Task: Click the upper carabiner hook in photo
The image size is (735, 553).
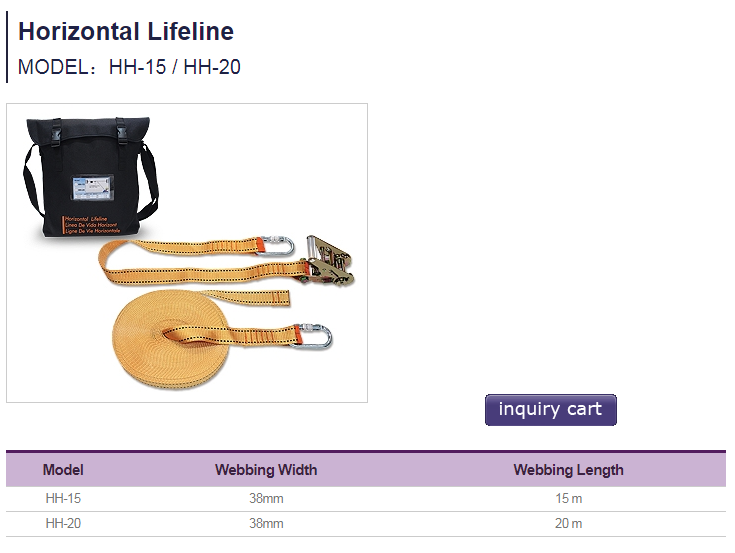Action: tap(277, 246)
